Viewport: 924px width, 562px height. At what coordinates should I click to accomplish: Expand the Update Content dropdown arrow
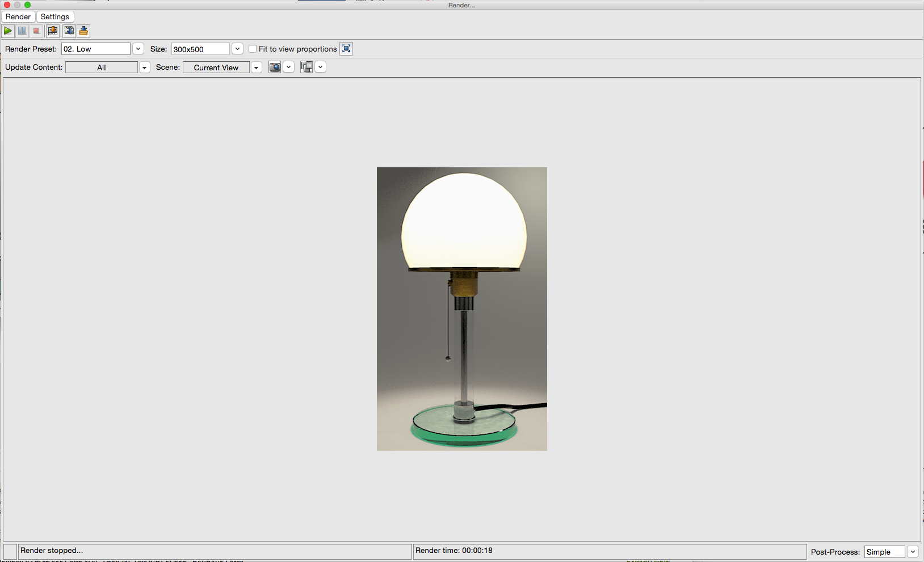pyautogui.click(x=145, y=67)
